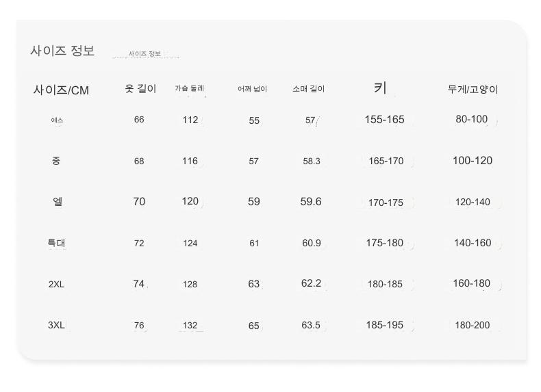Viewport: 541px width, 392px height.
Task: Click the 가슴 둘레 column header
Action: (x=190, y=88)
